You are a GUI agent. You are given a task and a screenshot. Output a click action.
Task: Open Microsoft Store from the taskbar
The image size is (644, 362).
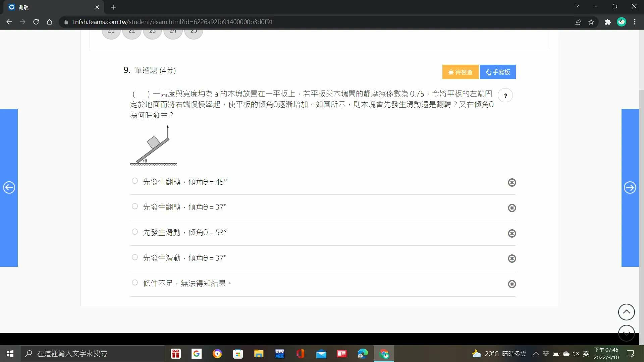click(238, 354)
